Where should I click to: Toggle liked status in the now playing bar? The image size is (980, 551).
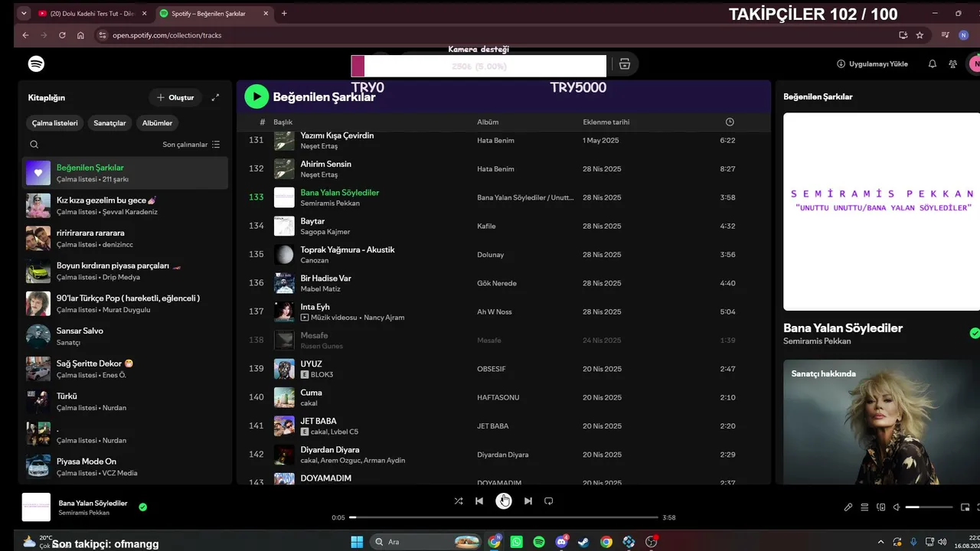click(x=142, y=507)
